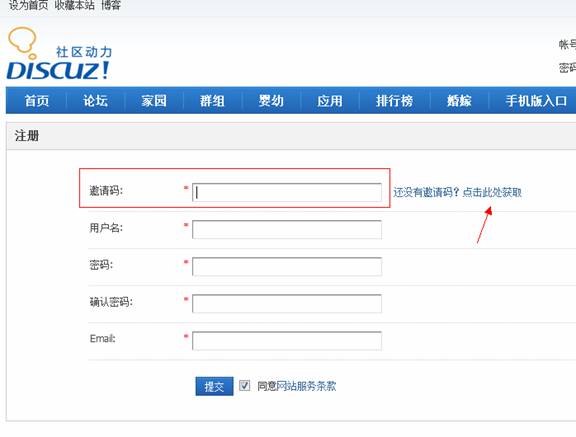Focus the 确认密码 input field

[287, 304]
